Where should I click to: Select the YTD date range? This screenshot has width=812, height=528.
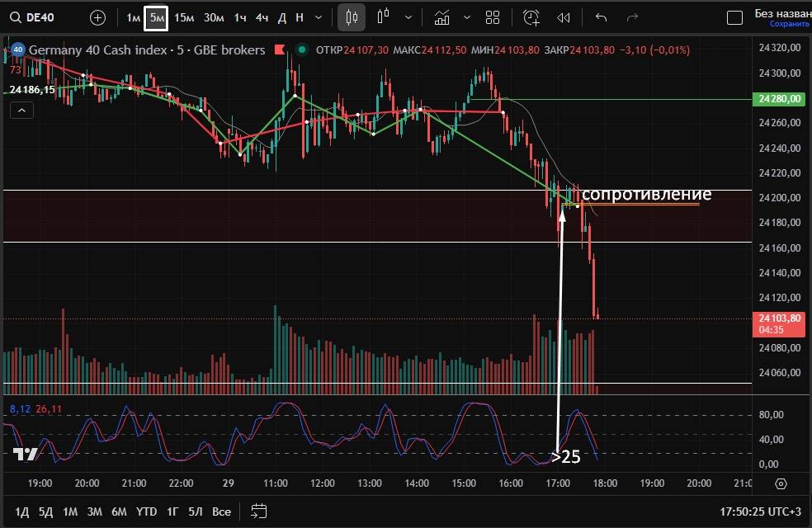[x=146, y=511]
